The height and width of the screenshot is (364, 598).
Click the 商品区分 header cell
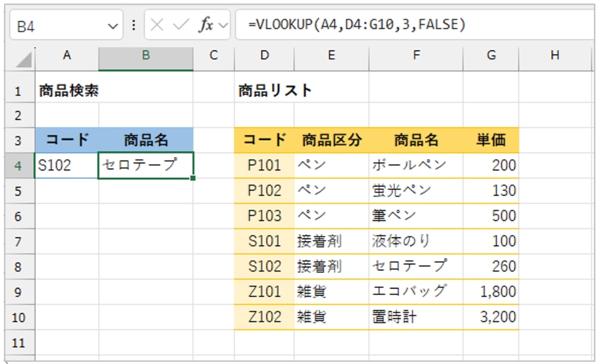pyautogui.click(x=331, y=140)
